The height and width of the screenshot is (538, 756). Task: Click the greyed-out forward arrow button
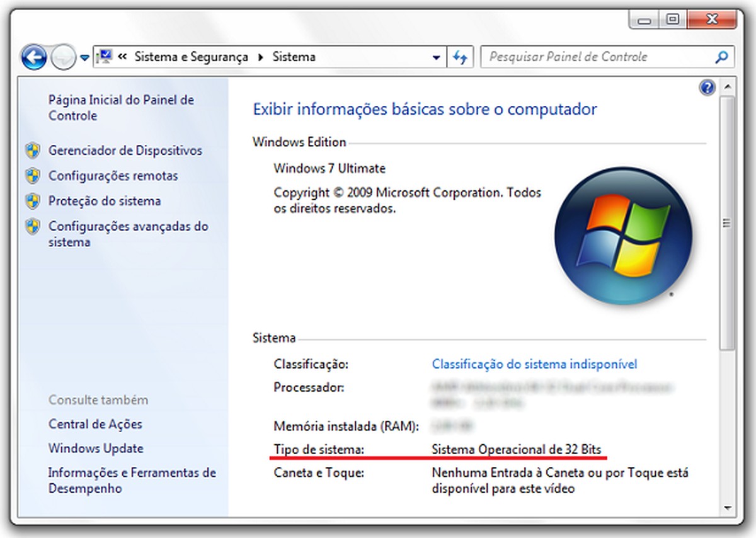[62, 59]
